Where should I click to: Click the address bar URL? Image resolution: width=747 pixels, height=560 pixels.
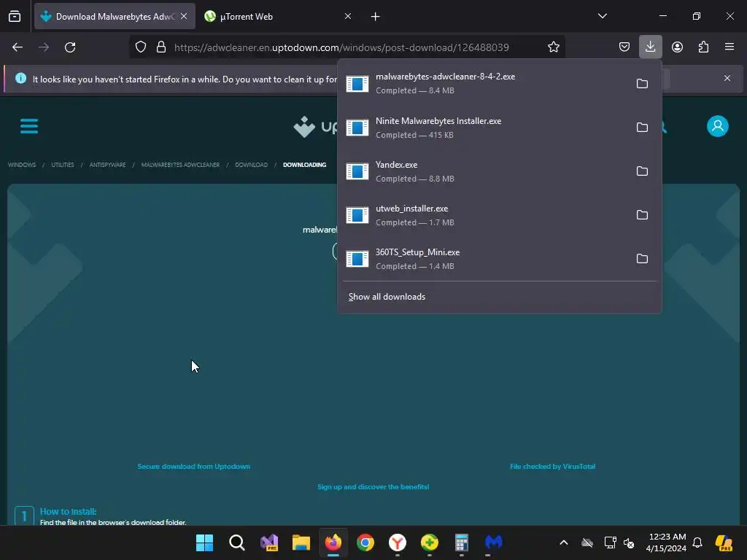point(341,47)
